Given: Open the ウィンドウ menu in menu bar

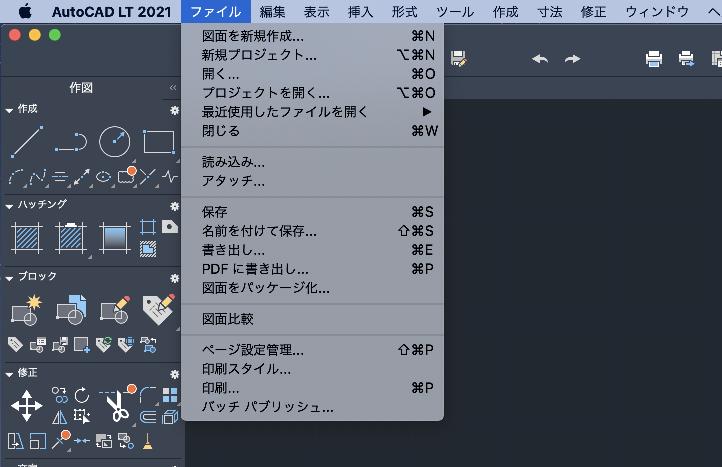Looking at the screenshot, I should [x=657, y=12].
